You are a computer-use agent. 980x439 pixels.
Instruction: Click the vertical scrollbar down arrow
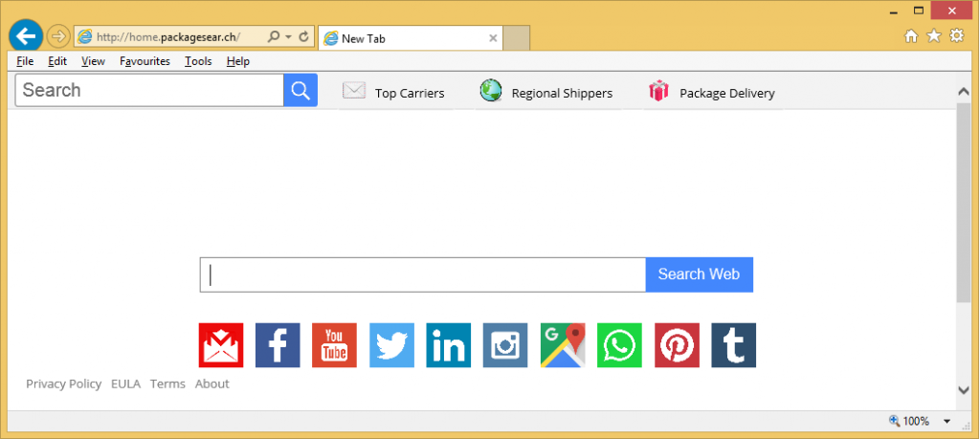coord(963,389)
